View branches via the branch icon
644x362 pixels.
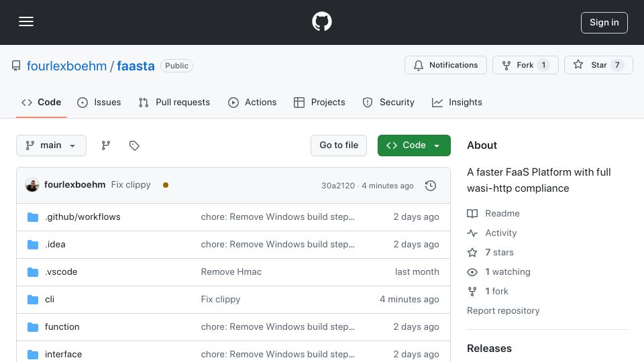[106, 145]
